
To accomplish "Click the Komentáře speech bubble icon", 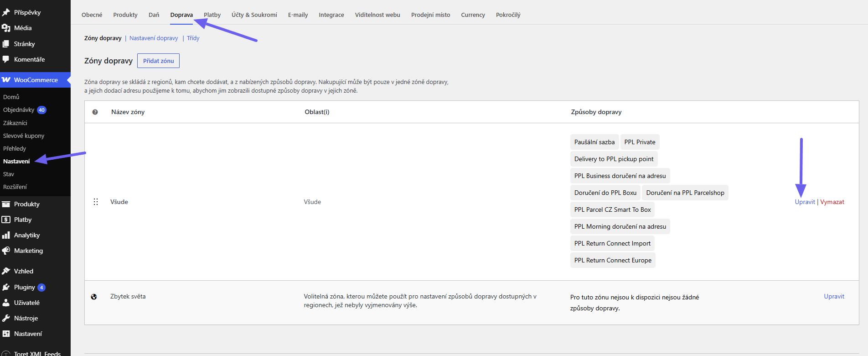I will 6,59.
